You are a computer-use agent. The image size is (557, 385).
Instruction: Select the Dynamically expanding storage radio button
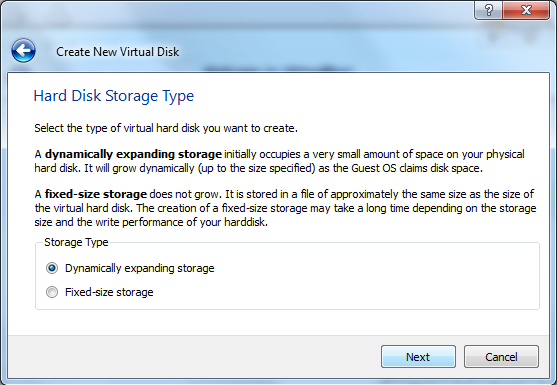click(x=52, y=268)
